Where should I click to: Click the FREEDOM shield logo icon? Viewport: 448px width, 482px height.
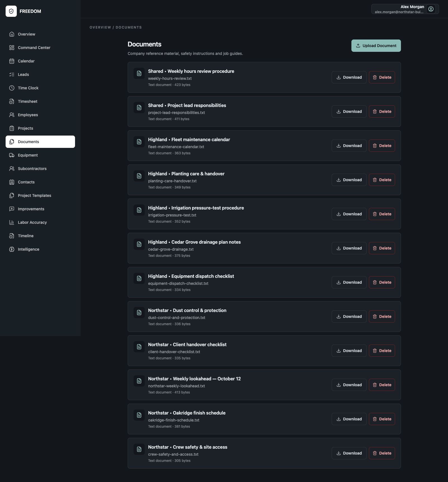(11, 11)
